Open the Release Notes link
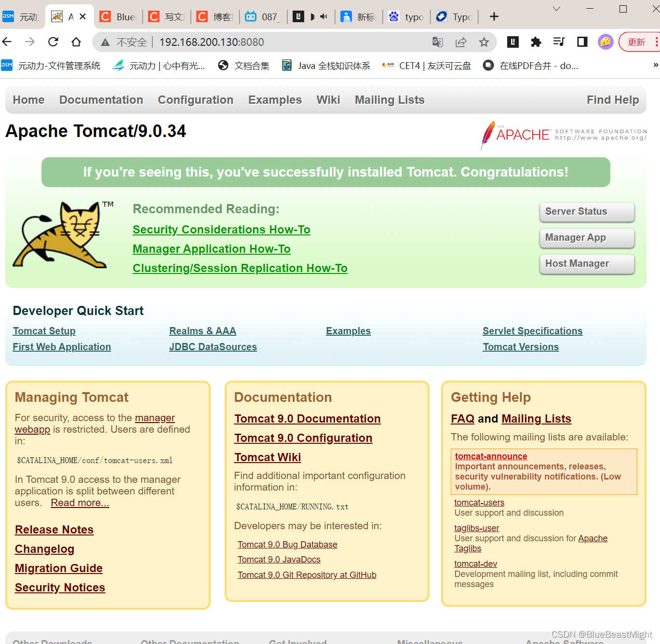The image size is (660, 644). (x=54, y=530)
